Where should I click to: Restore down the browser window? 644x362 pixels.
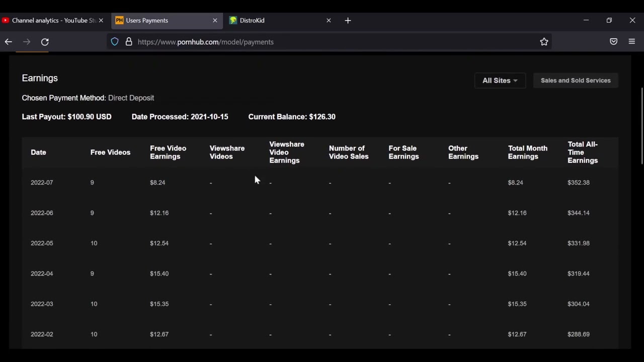point(609,21)
